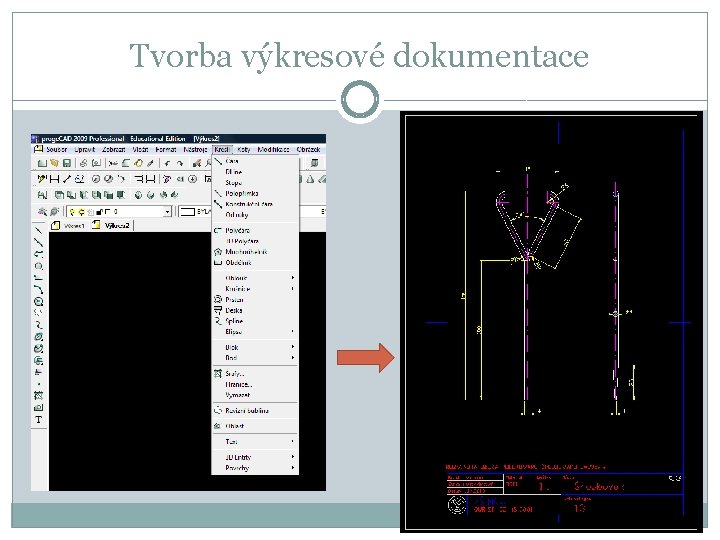The image size is (720, 540).
Task: Click the Redo arrow icon
Action: pos(180,163)
